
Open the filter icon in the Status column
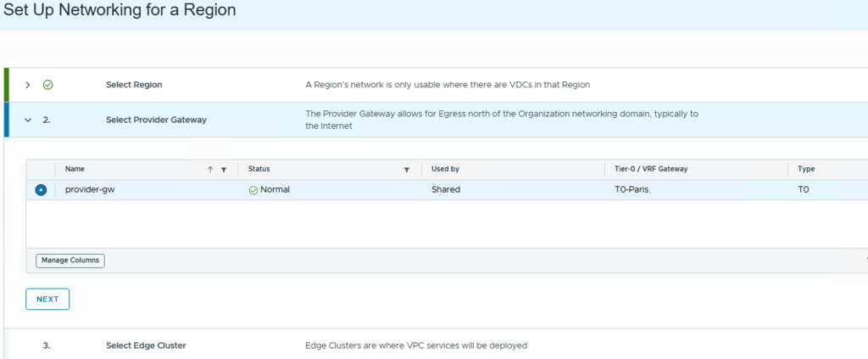click(x=407, y=170)
